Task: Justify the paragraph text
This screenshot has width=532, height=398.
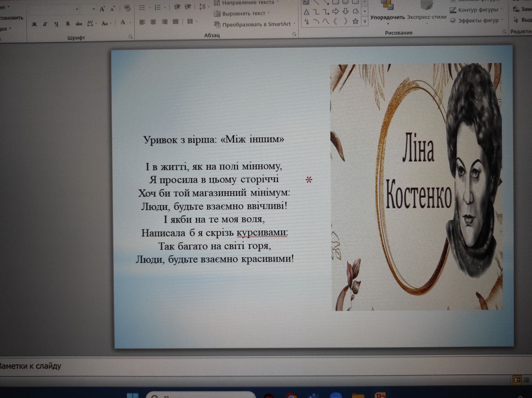Action: click(176, 22)
